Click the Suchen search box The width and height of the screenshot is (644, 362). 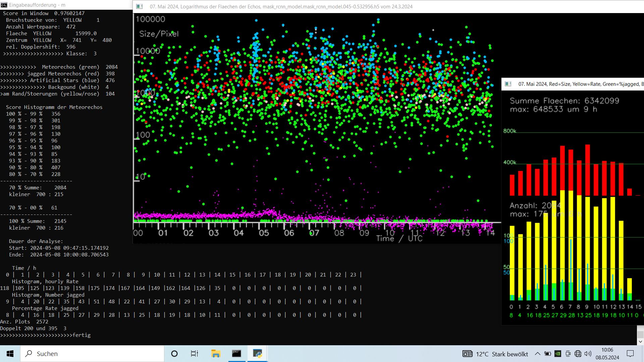[x=92, y=354]
